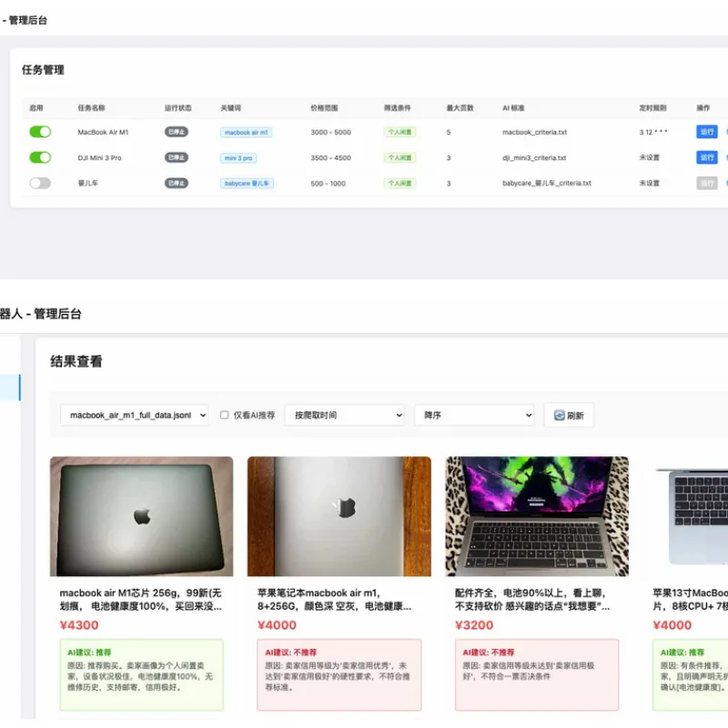Disable the MacBook Air M1 task toggle
This screenshot has width=728, height=728.
coord(40,132)
